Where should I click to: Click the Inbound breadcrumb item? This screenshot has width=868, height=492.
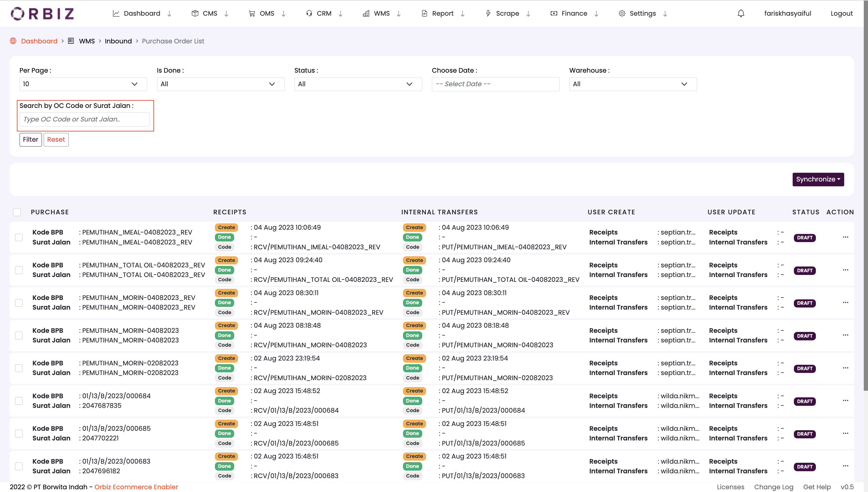point(118,41)
